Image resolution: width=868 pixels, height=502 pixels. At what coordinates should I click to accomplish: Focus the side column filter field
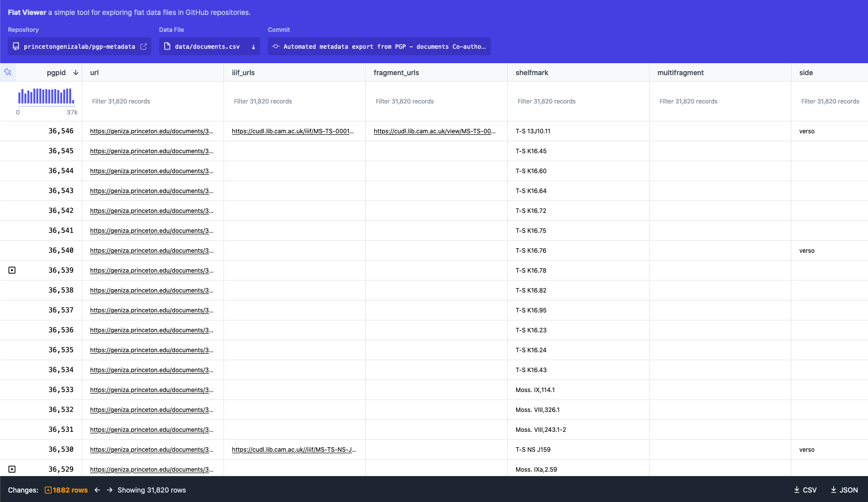pyautogui.click(x=832, y=101)
